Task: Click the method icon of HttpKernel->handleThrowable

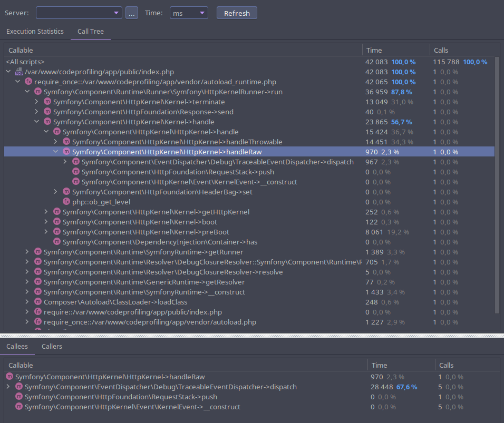Action: (x=66, y=141)
